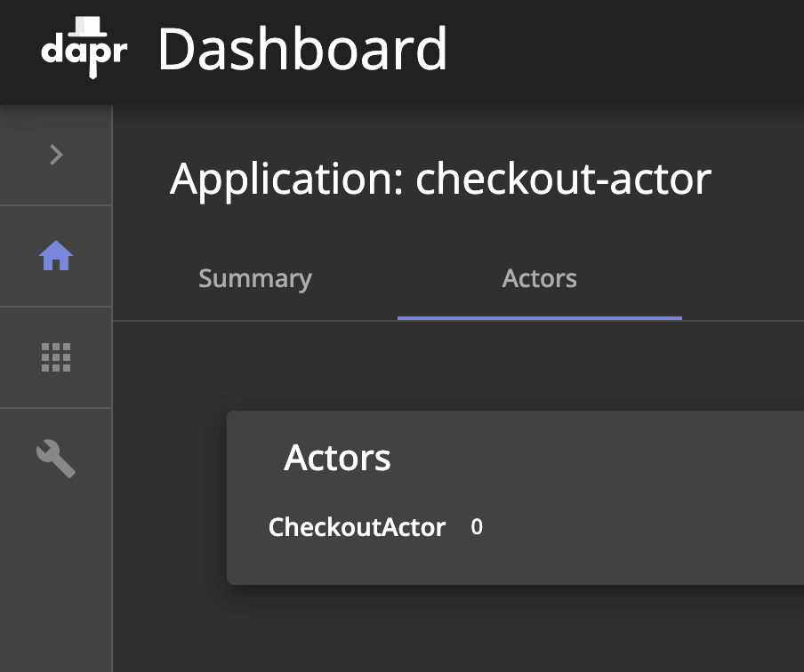Switch to the Summary tab
Screen dimensions: 804x672
(254, 278)
